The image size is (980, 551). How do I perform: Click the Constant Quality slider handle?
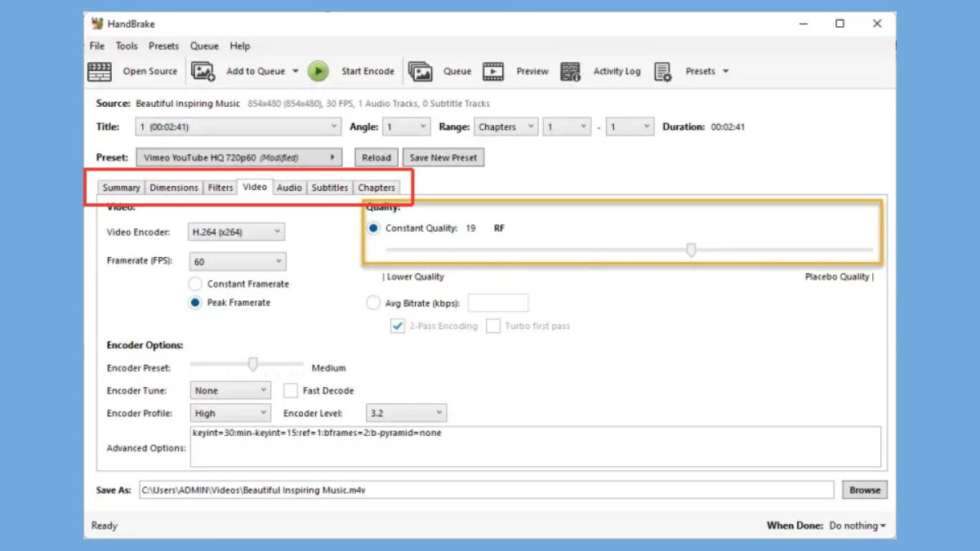691,250
